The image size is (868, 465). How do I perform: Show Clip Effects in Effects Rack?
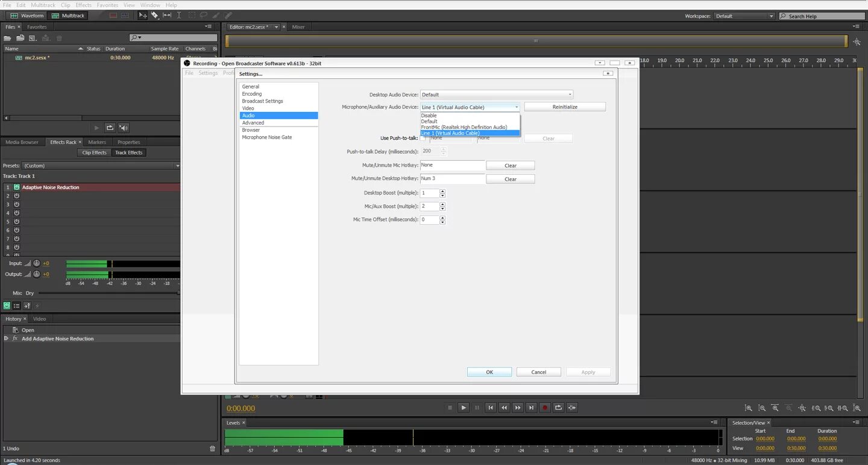95,152
